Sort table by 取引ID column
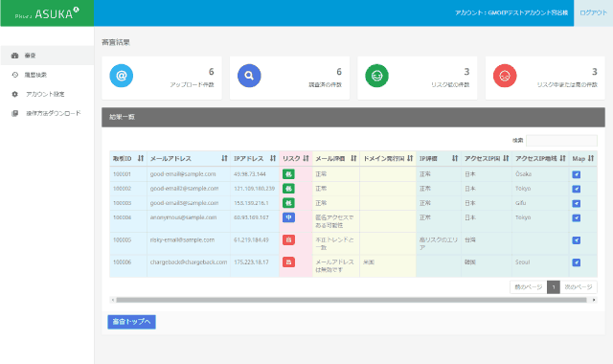This screenshot has height=364, width=613. [128, 158]
